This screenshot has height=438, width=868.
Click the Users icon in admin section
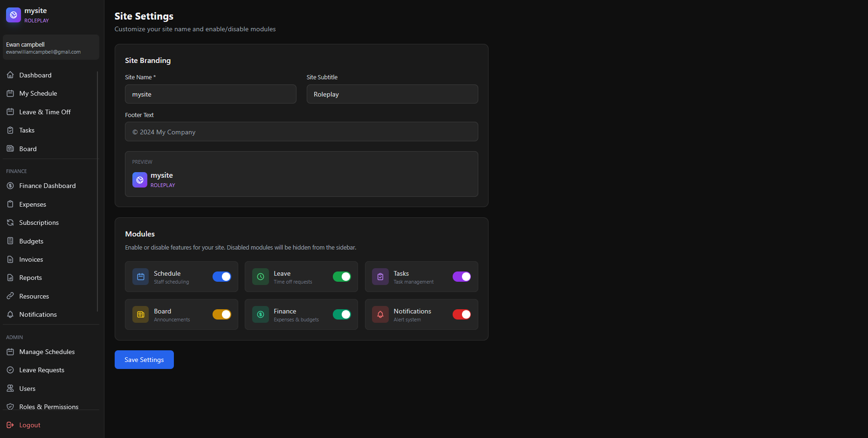coord(10,389)
